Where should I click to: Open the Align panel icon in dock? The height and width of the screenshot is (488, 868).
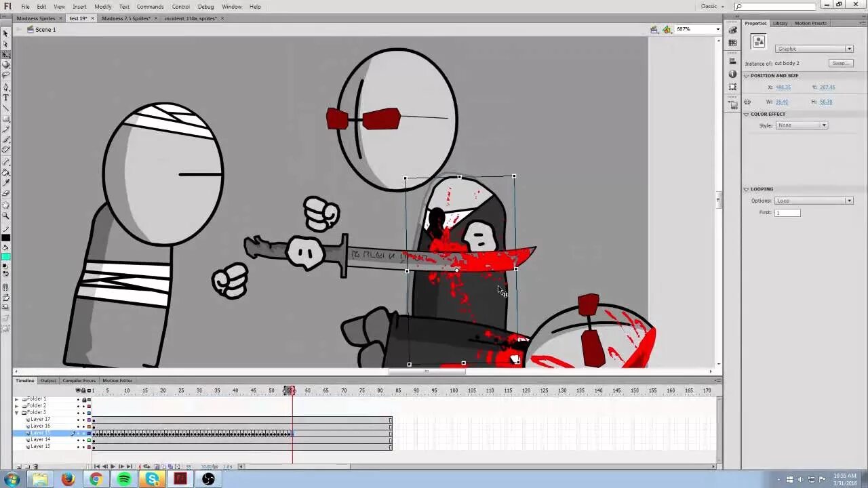(x=732, y=60)
